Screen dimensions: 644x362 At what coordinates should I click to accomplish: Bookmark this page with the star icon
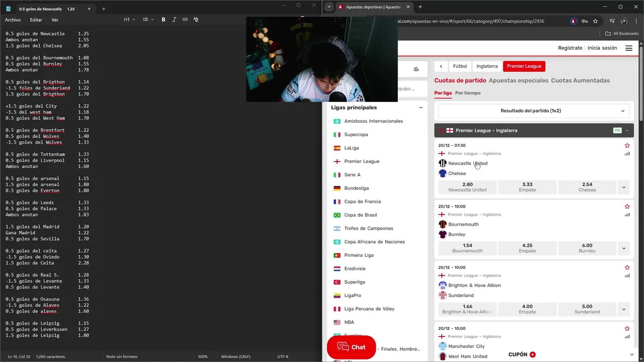(595, 21)
